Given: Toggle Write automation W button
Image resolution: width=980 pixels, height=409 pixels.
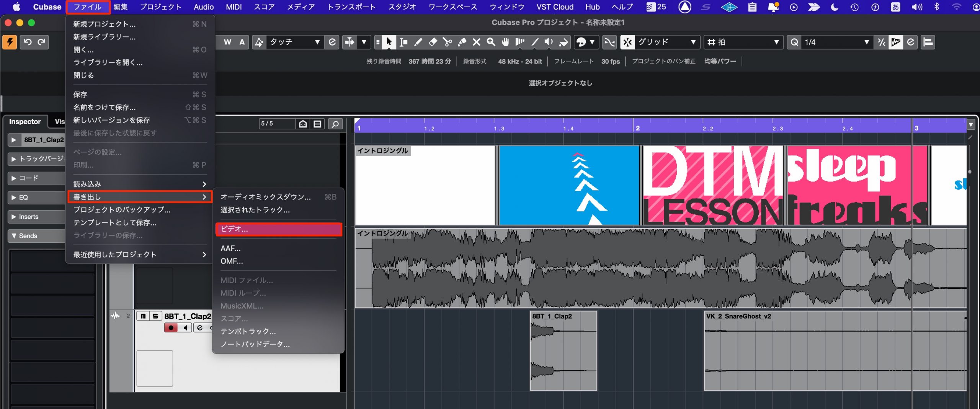Looking at the screenshot, I should click(227, 42).
